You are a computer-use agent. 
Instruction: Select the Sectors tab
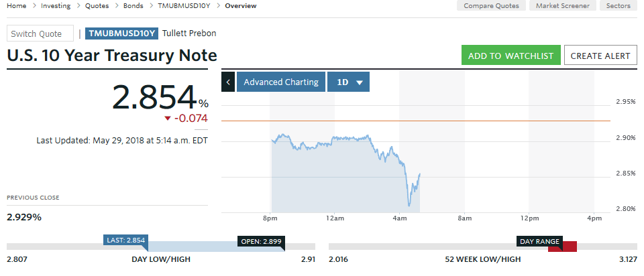[617, 6]
